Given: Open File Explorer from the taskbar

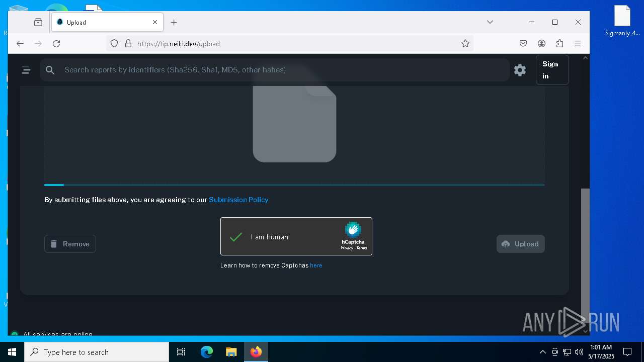Looking at the screenshot, I should point(231,352).
